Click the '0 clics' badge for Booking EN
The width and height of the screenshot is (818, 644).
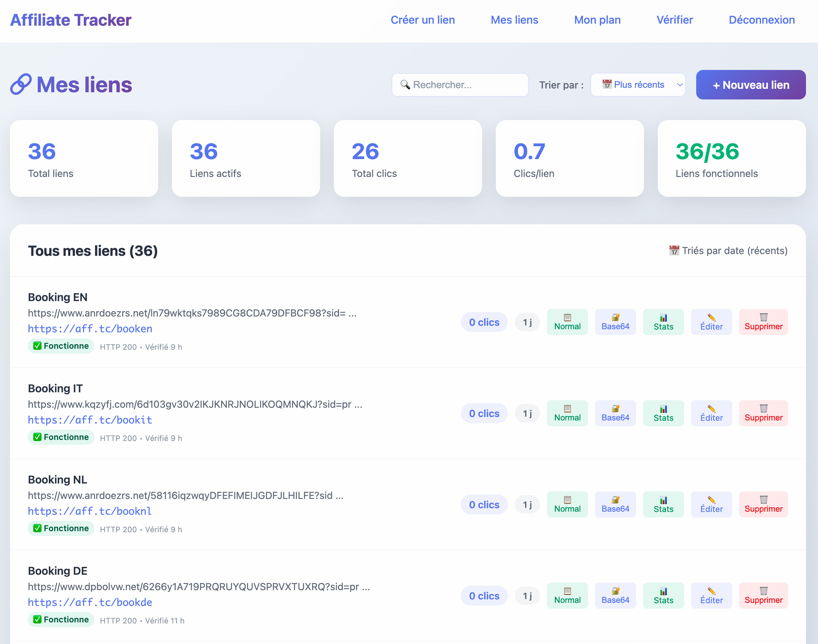[x=484, y=322]
